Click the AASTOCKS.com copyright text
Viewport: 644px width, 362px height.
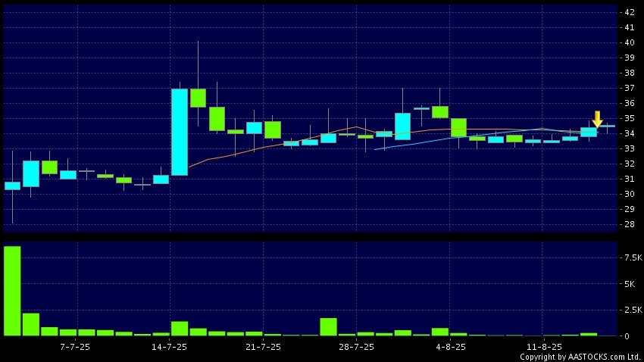[580, 357]
